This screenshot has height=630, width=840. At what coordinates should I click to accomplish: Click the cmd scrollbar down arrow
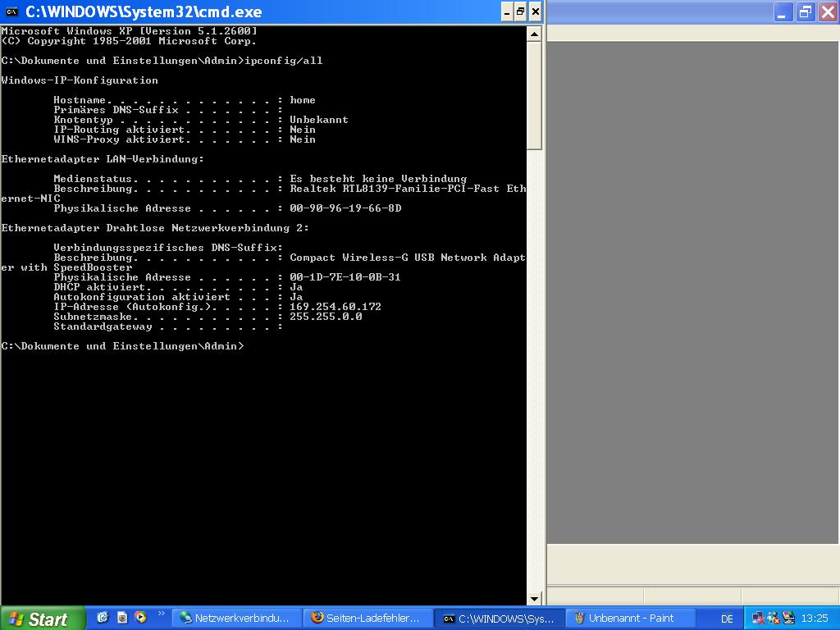534,599
